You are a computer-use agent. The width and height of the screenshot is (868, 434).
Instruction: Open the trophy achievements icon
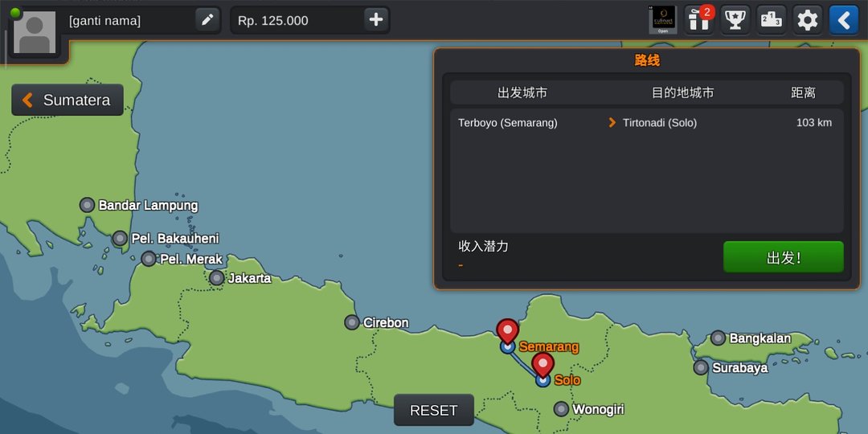(735, 20)
